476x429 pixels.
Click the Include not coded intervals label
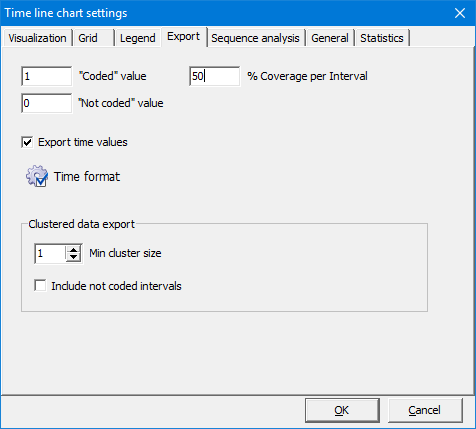[x=116, y=286]
